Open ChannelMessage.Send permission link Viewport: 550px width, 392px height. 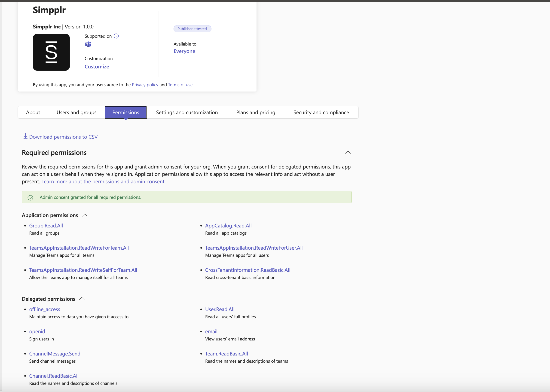[55, 354]
